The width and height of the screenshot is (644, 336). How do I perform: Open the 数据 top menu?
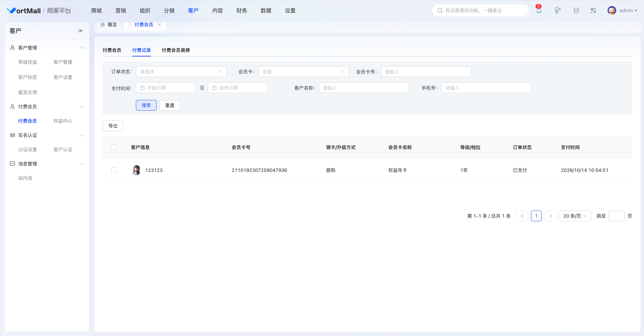266,10
